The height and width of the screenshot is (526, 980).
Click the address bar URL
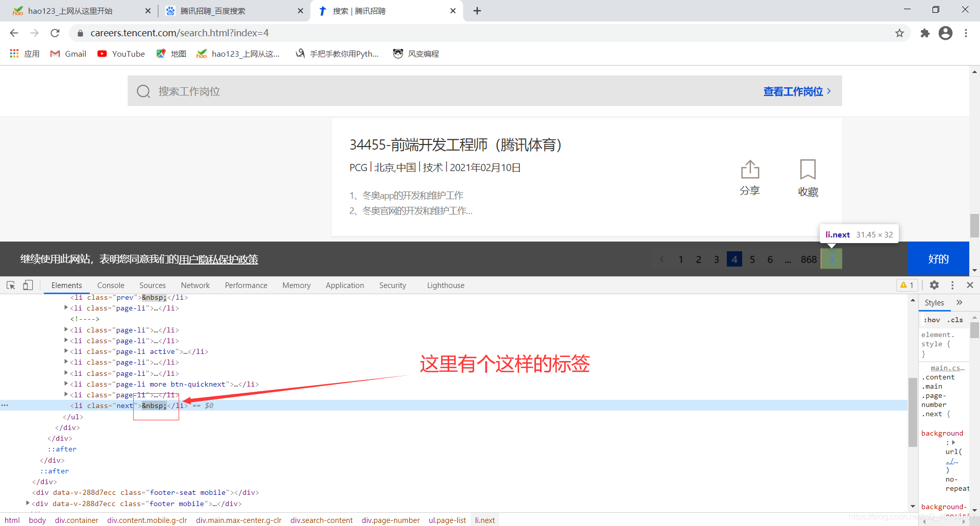click(x=180, y=33)
